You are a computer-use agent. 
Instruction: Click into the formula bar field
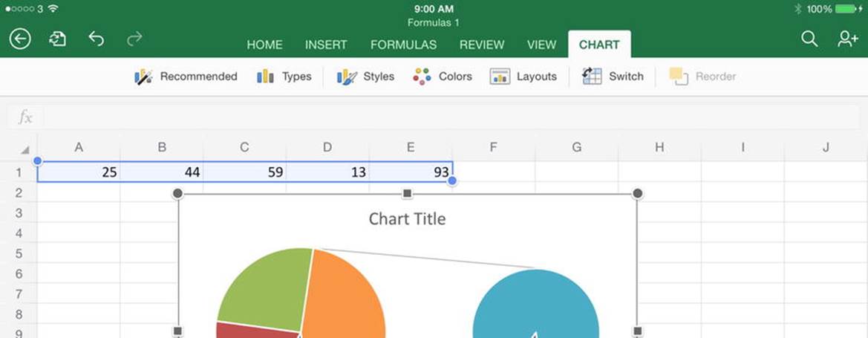pyautogui.click(x=451, y=117)
